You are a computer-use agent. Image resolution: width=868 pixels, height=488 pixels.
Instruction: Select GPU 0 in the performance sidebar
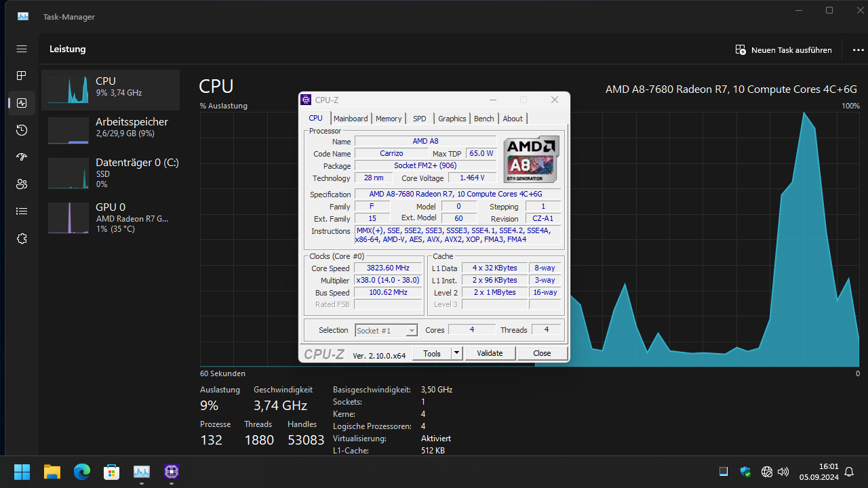110,217
